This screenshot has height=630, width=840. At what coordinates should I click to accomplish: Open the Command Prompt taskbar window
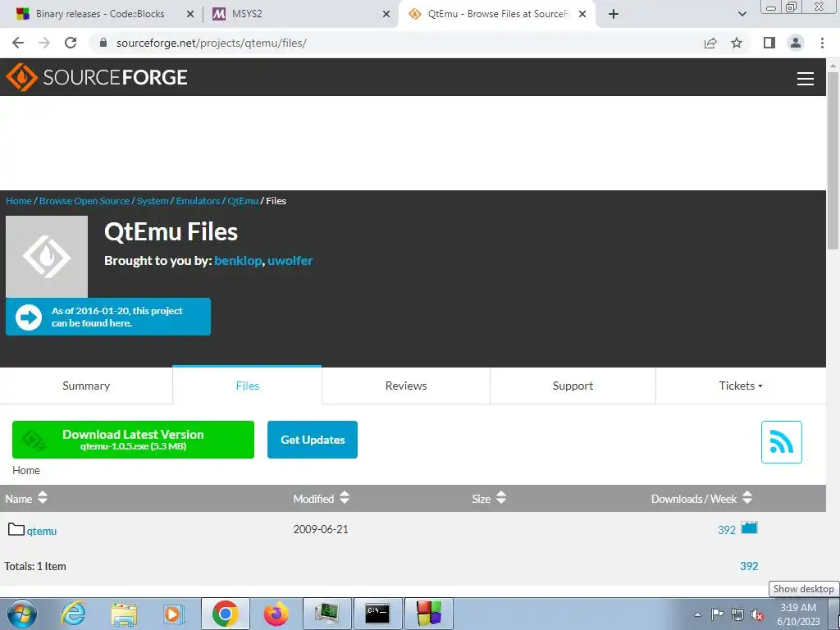[377, 614]
